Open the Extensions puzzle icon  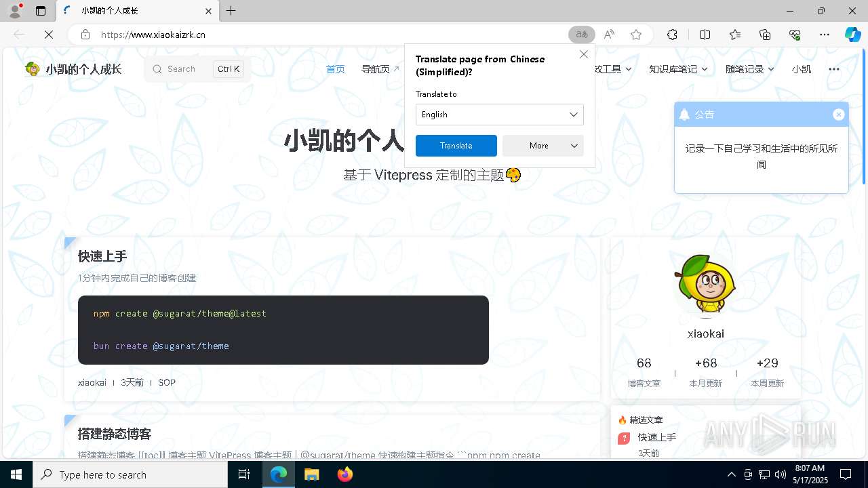tap(672, 35)
